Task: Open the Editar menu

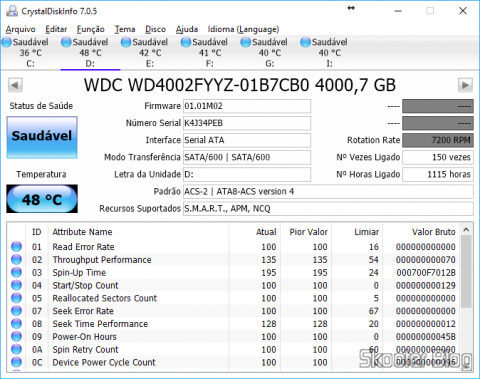Action: click(56, 29)
